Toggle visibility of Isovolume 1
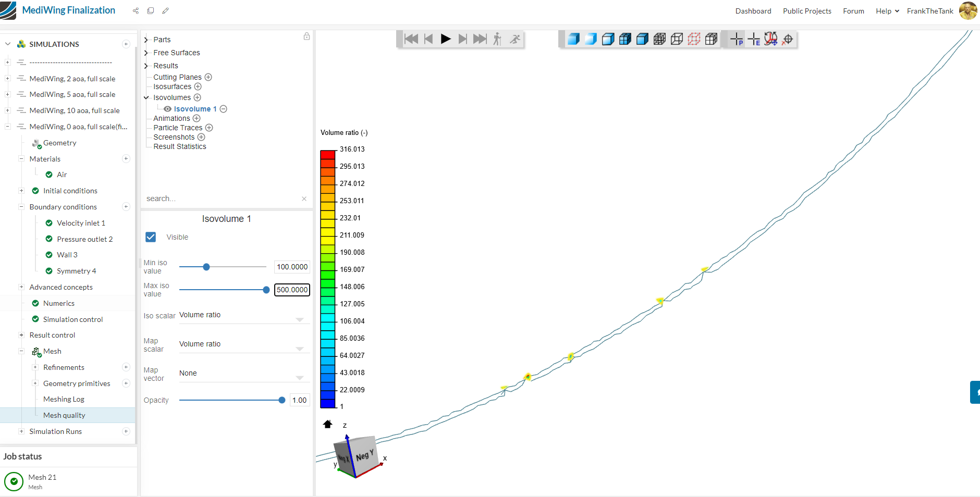 click(x=167, y=108)
